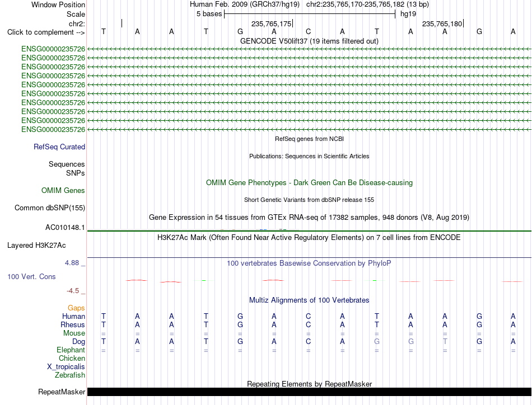The image size is (532, 405).
Task: Click the 235,765,175 ruler coordinate
Action: click(x=272, y=23)
